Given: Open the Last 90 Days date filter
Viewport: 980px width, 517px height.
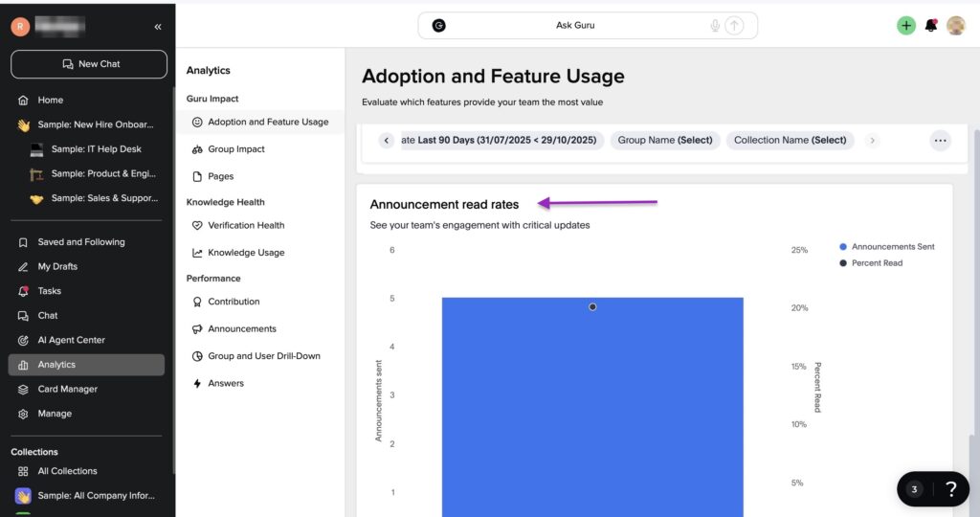Looking at the screenshot, I should pyautogui.click(x=502, y=140).
